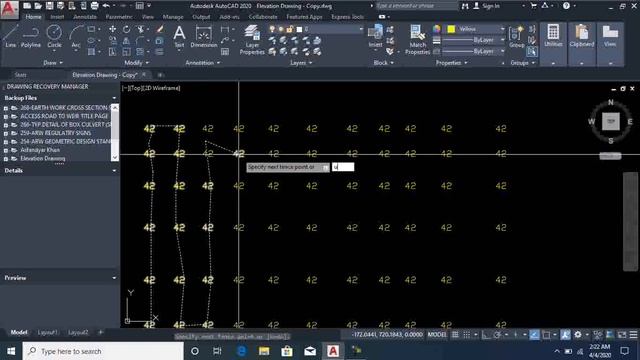
Task: Open the AutoCAD application menu logo
Action: point(9,9)
